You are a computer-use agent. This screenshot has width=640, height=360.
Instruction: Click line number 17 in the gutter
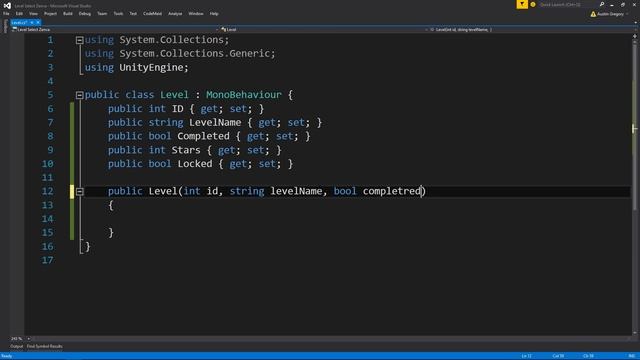click(47, 260)
